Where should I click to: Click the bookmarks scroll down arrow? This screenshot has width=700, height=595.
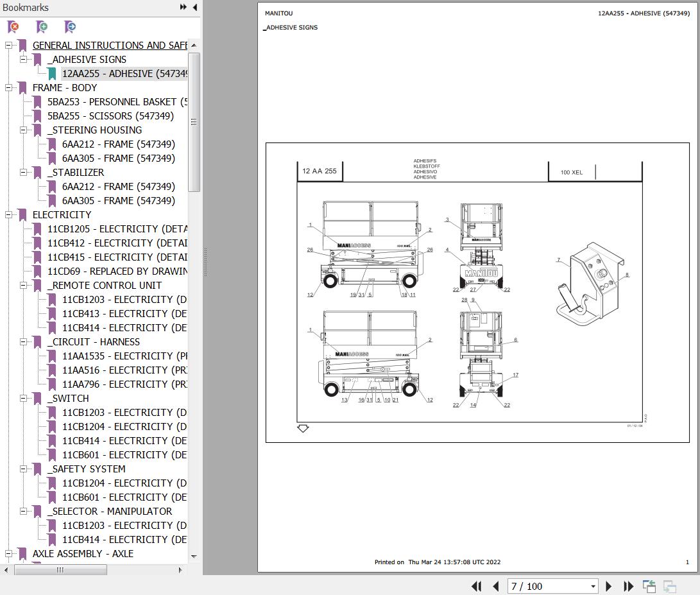194,556
